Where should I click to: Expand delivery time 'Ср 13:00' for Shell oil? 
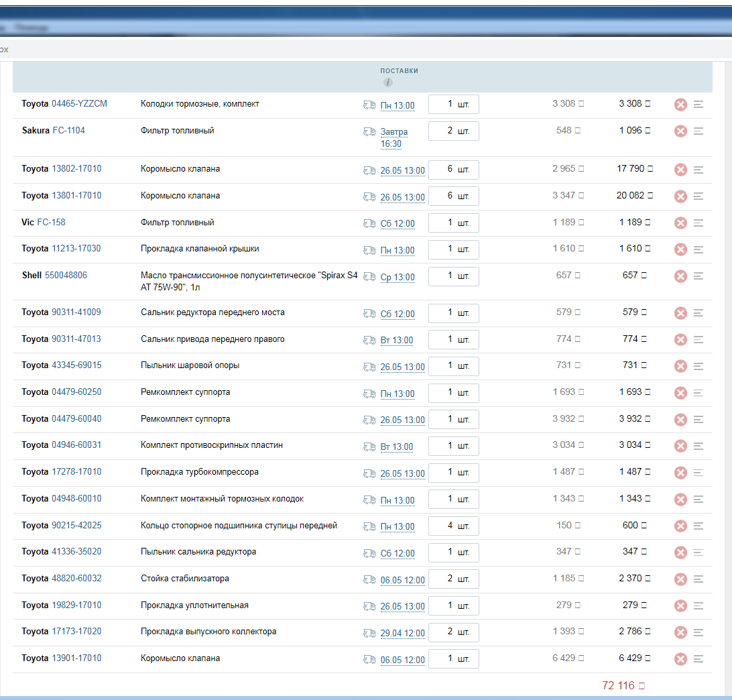click(x=398, y=277)
